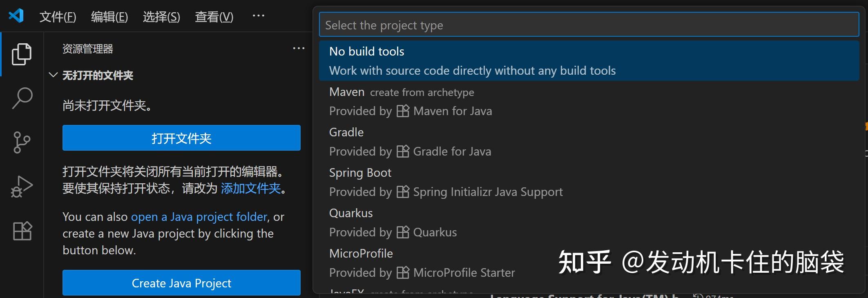Click the VS Code logo icon
Viewport: 868px width, 298px height.
[16, 16]
